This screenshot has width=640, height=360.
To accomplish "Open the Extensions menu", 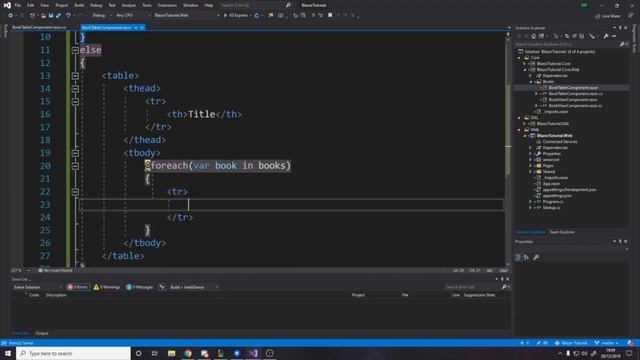I will coord(167,5).
